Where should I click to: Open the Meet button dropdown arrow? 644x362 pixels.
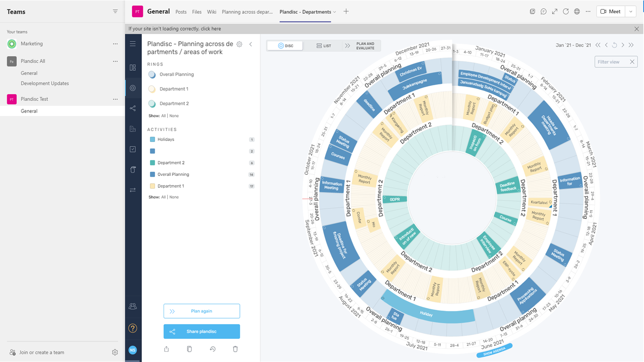click(631, 12)
